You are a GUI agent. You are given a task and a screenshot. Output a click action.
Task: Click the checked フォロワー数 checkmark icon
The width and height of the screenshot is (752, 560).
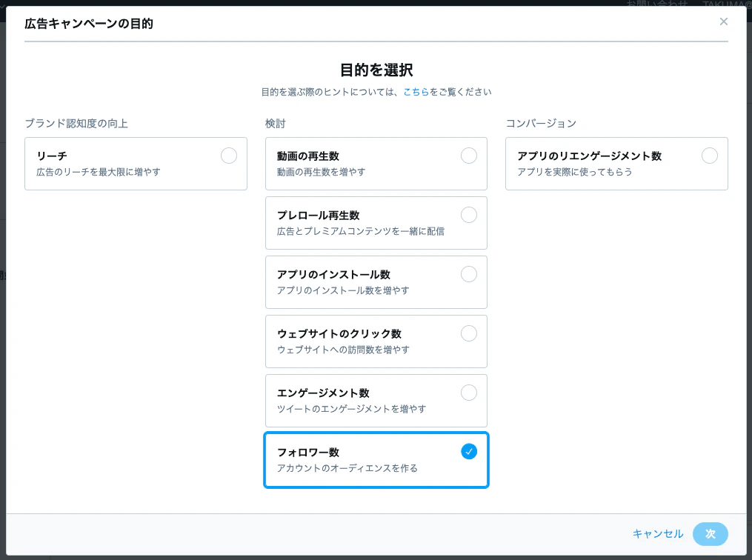469,451
